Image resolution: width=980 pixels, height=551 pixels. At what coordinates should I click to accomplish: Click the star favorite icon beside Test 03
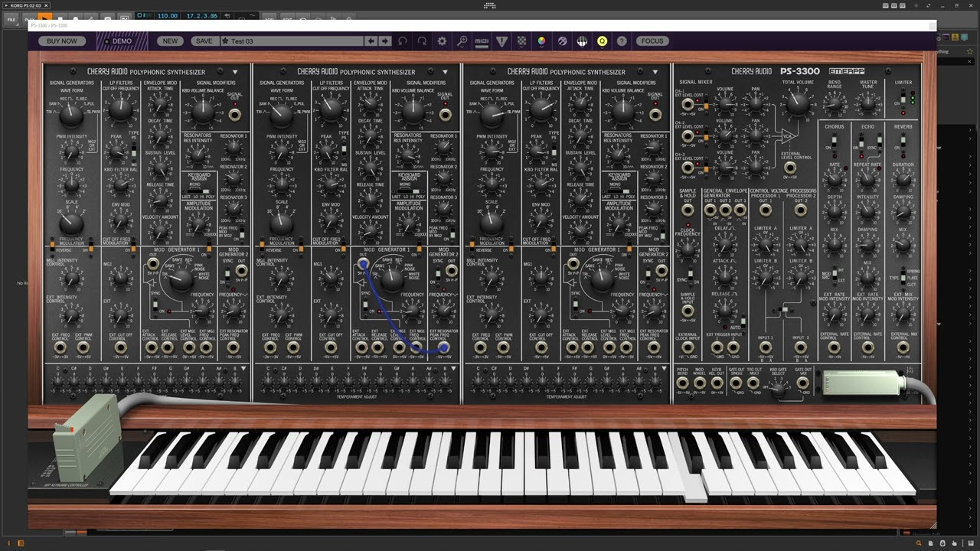[x=225, y=41]
